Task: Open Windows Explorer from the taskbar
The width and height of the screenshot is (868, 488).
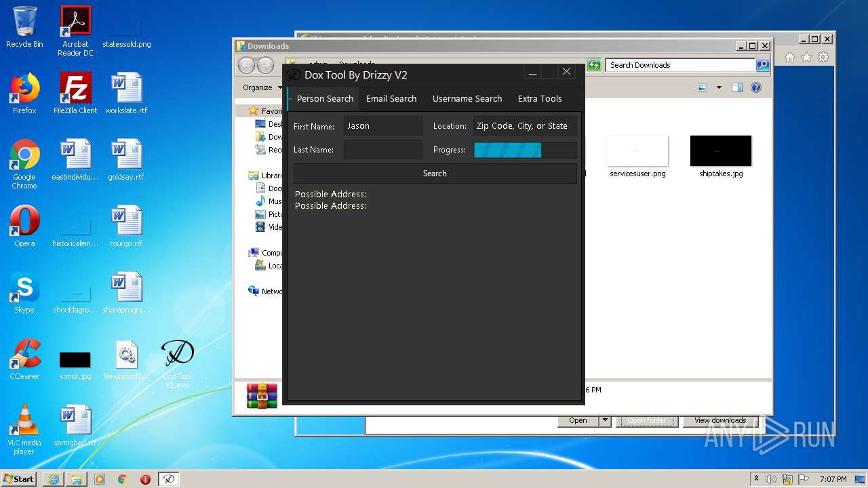Action: [77, 479]
